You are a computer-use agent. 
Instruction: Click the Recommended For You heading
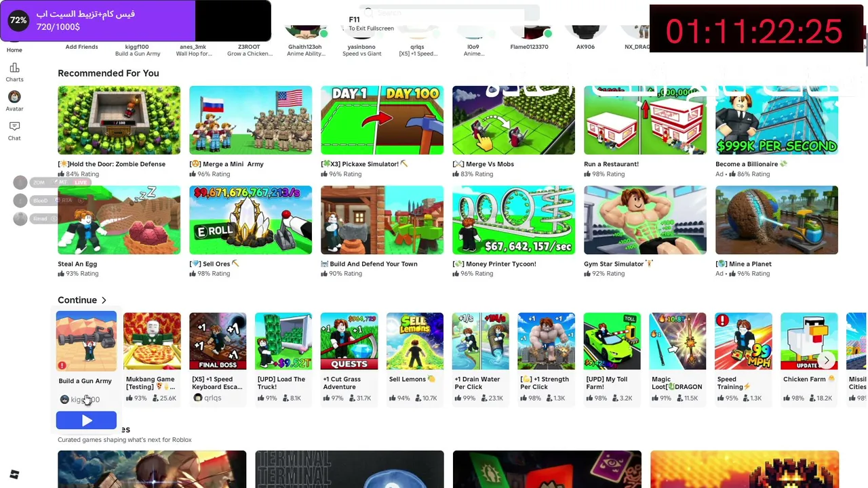coord(108,73)
